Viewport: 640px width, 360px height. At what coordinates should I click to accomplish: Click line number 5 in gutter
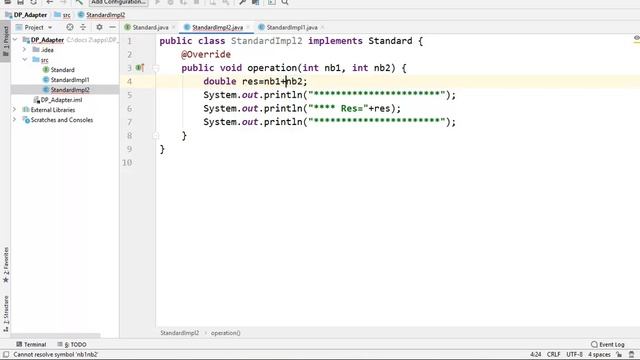pyautogui.click(x=129, y=95)
